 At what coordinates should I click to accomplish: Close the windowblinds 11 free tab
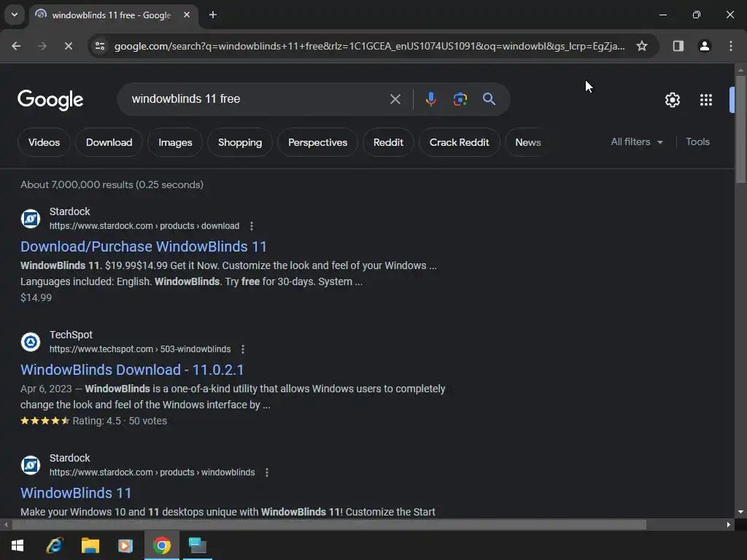187,15
